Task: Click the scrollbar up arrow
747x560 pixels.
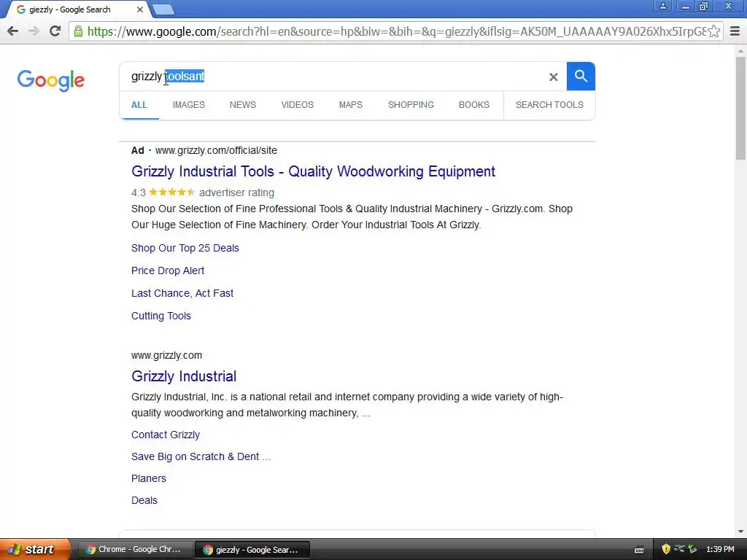Action: (x=741, y=50)
